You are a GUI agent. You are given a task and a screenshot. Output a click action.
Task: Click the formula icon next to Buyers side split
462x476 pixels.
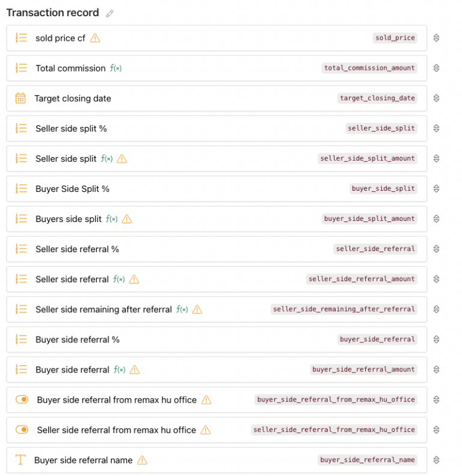pos(112,219)
